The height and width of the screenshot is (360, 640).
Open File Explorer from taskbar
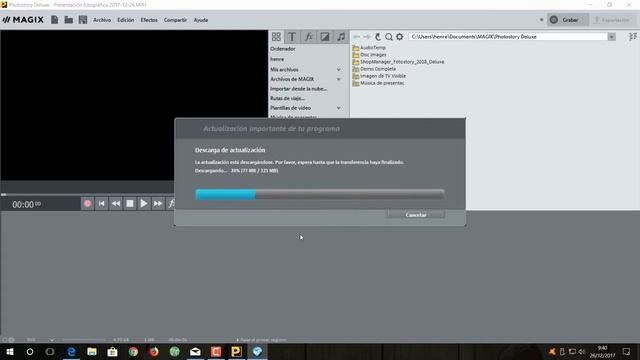click(x=92, y=351)
